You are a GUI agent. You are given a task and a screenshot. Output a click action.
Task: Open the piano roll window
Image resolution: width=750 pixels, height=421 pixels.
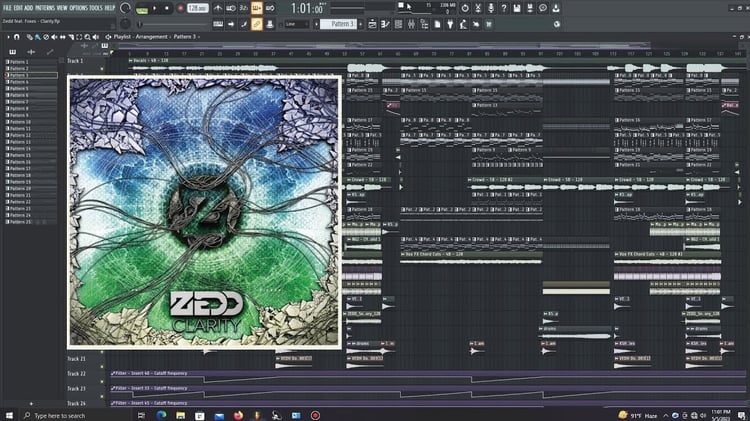tap(385, 24)
